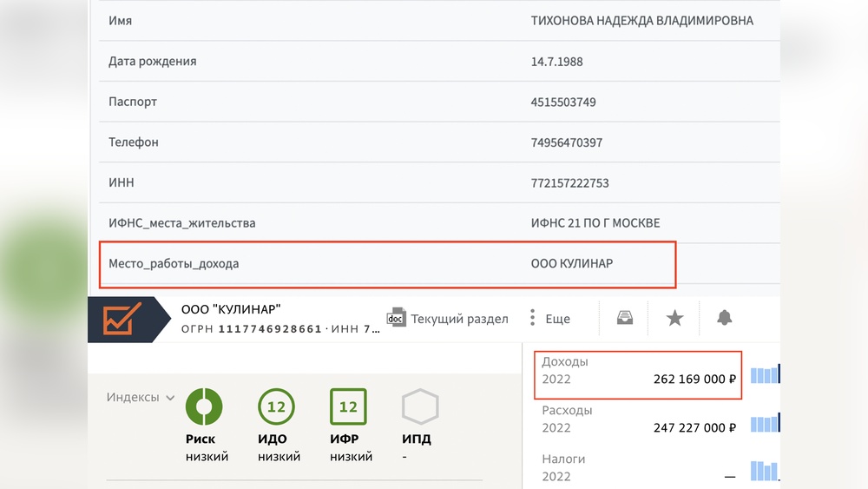Viewport: 868px width, 489px height.
Task: Click the ИДО index circle showing 12
Action: click(276, 406)
